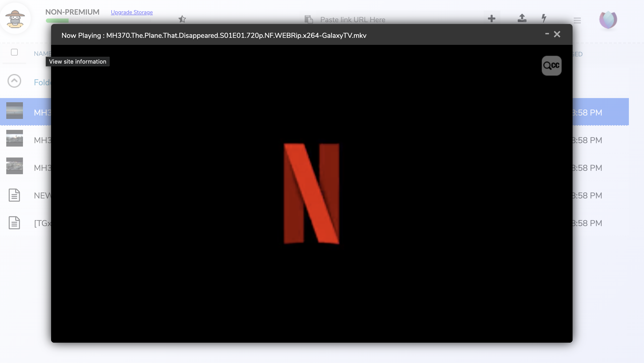Collapse the folder with the up chevron

click(14, 81)
